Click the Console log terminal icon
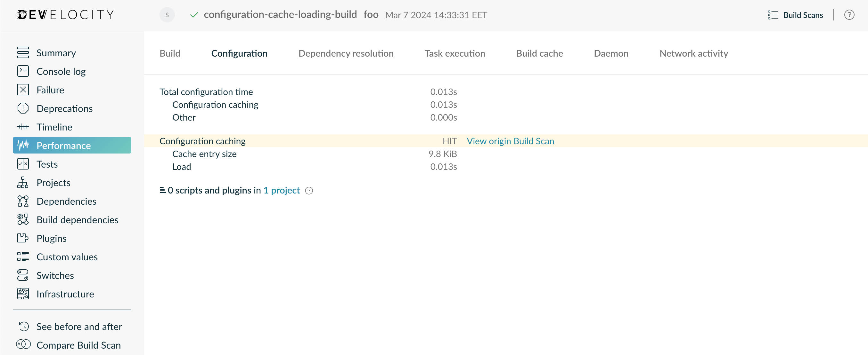 pos(23,71)
